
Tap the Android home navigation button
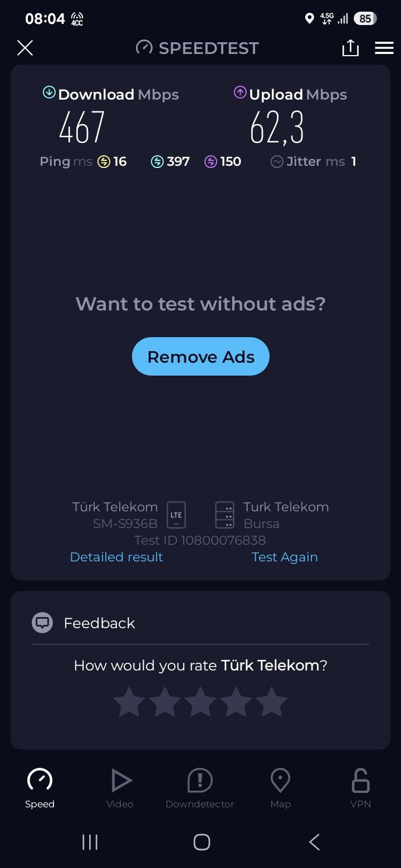pos(202,842)
